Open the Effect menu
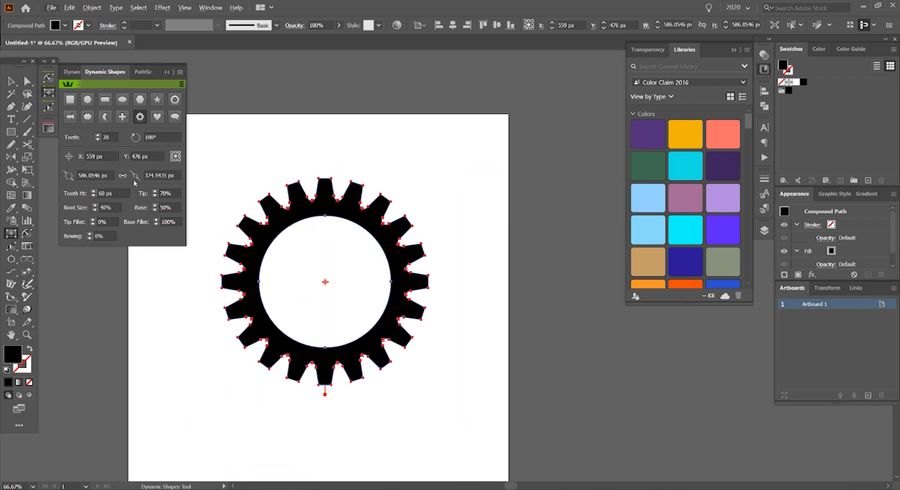Image resolution: width=900 pixels, height=490 pixels. pos(162,7)
